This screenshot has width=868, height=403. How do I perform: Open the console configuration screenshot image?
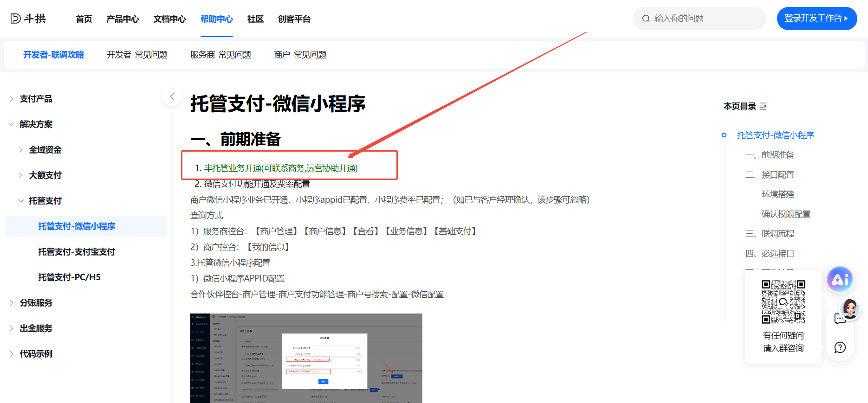point(306,358)
